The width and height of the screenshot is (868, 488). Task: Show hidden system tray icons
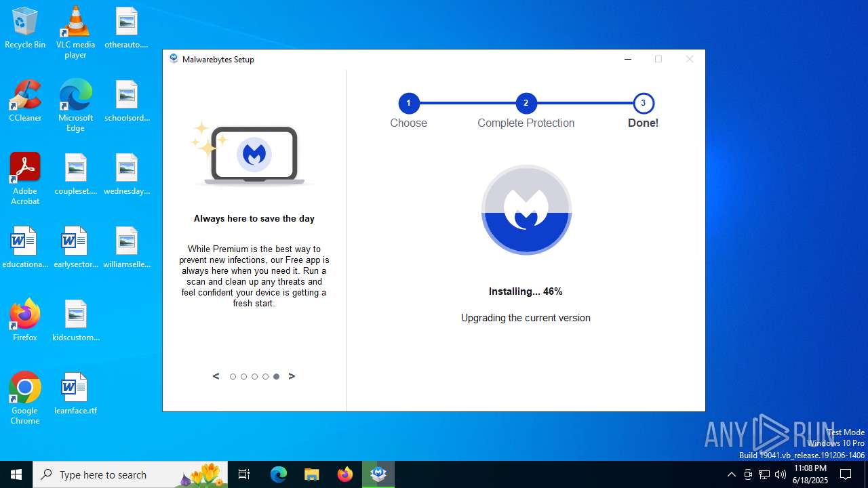click(731, 474)
